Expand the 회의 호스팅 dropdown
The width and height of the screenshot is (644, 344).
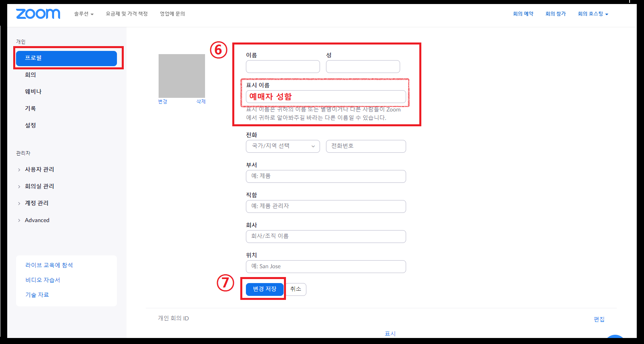click(593, 14)
